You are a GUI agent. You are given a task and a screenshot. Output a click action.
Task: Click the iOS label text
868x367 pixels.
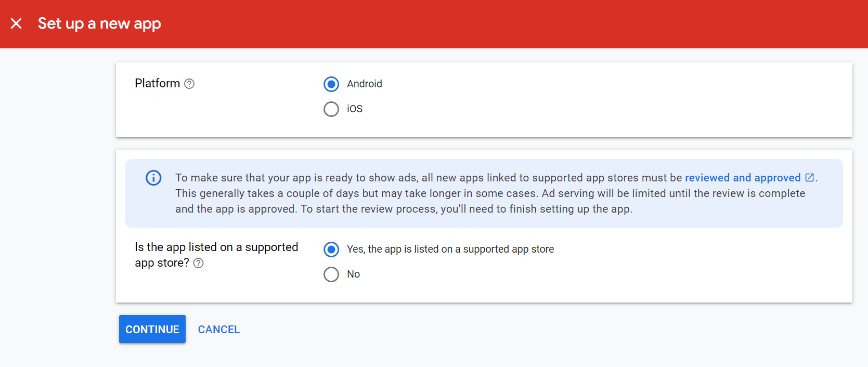pyautogui.click(x=355, y=109)
